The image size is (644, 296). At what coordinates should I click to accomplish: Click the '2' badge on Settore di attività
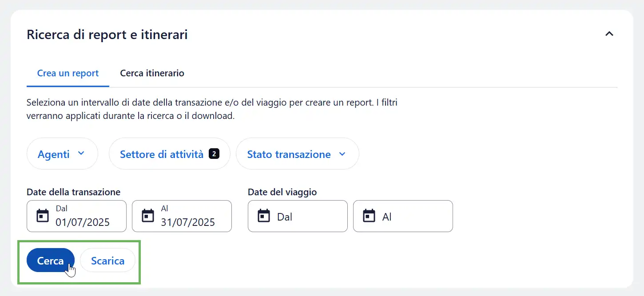coord(214,154)
